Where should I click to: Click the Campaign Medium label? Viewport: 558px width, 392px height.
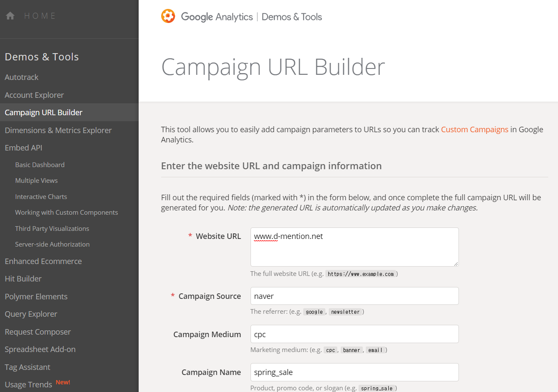click(207, 334)
